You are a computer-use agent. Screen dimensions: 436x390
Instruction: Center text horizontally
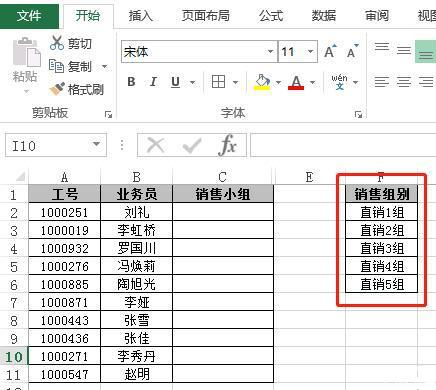point(404,82)
